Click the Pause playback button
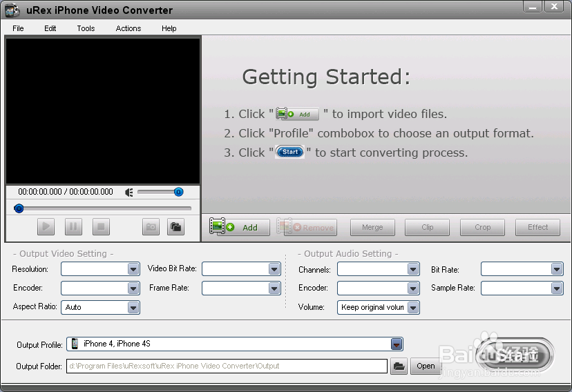The height and width of the screenshot is (392, 572). 73,226
